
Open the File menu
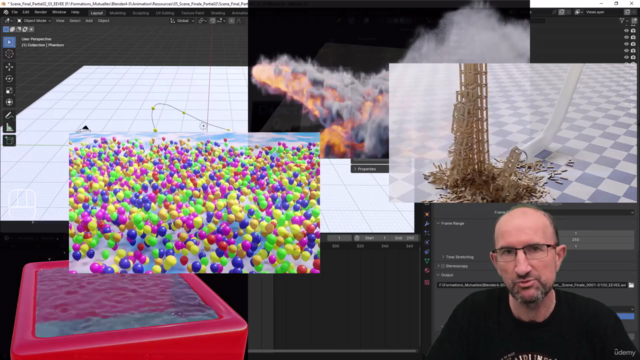tap(15, 12)
